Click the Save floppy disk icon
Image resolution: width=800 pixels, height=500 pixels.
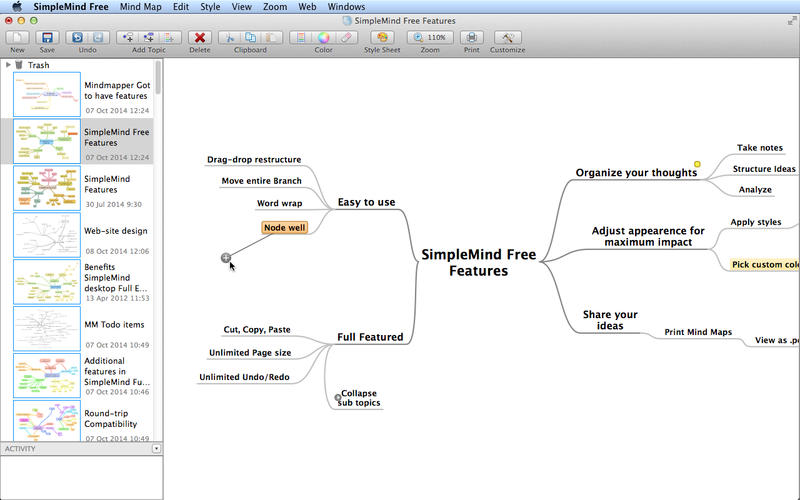pyautogui.click(x=47, y=37)
